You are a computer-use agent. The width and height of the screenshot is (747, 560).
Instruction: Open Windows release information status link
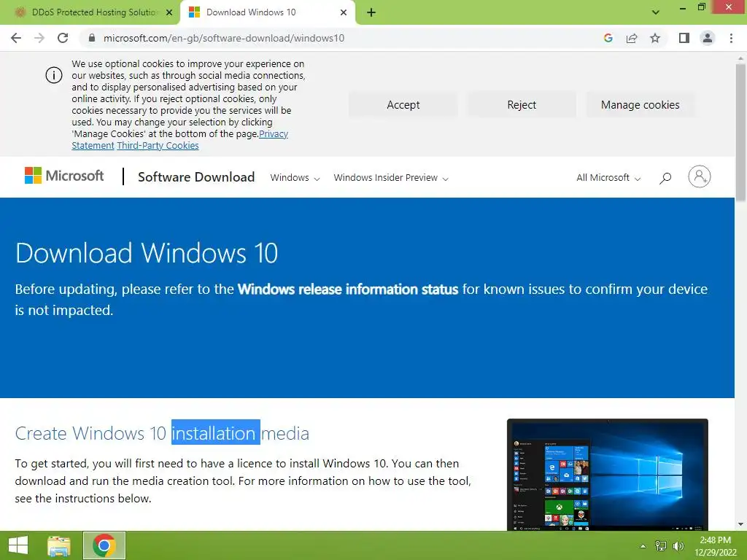[348, 289]
